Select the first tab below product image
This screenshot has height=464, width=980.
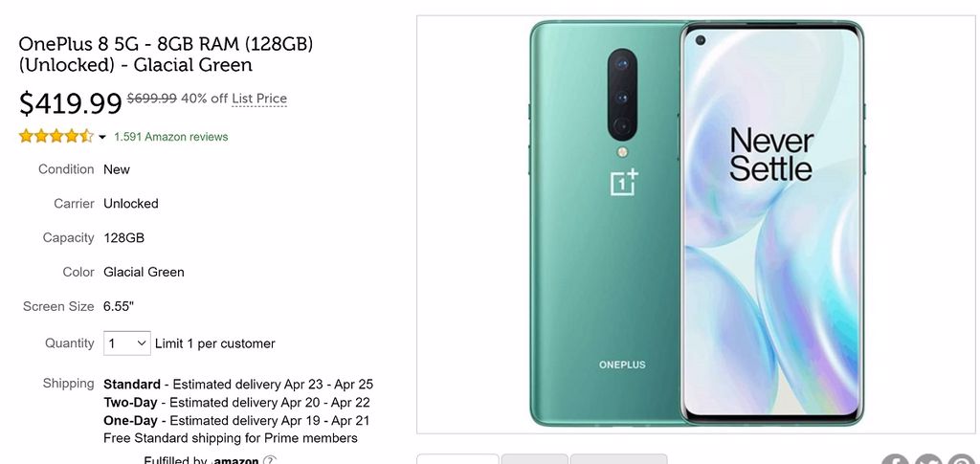[457, 459]
